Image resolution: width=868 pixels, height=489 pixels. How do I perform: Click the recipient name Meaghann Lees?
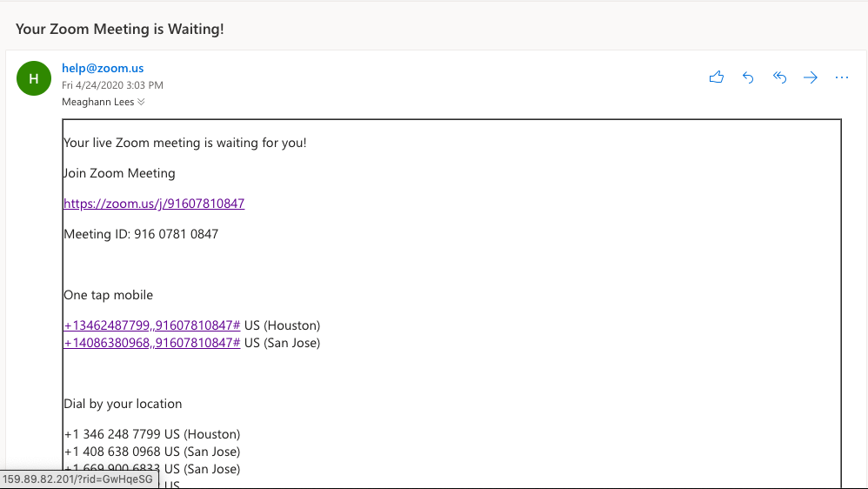click(97, 102)
